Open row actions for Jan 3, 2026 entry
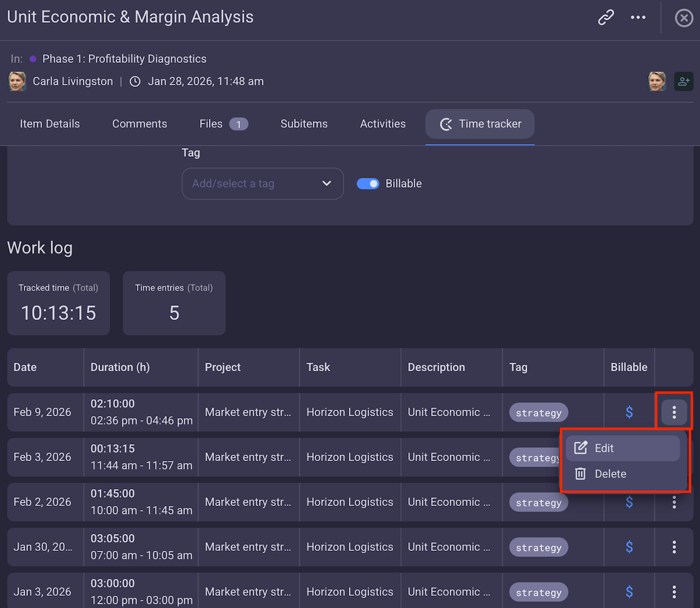 pos(674,592)
